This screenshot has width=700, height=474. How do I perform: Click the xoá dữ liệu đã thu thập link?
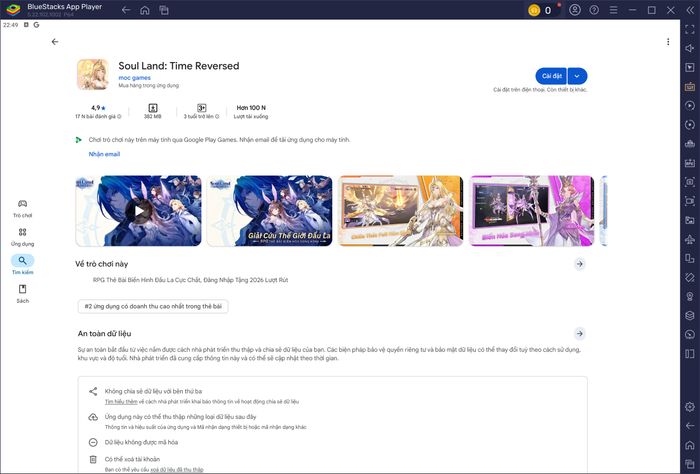pyautogui.click(x=177, y=470)
